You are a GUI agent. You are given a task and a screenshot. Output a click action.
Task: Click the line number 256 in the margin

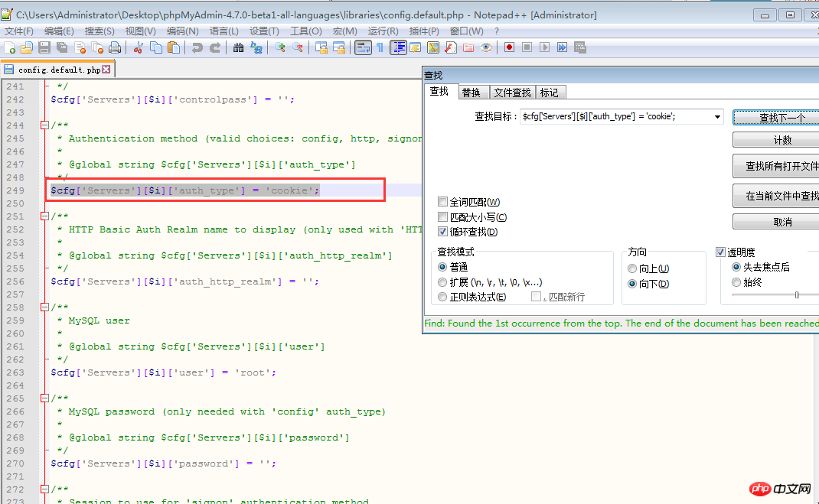15,281
